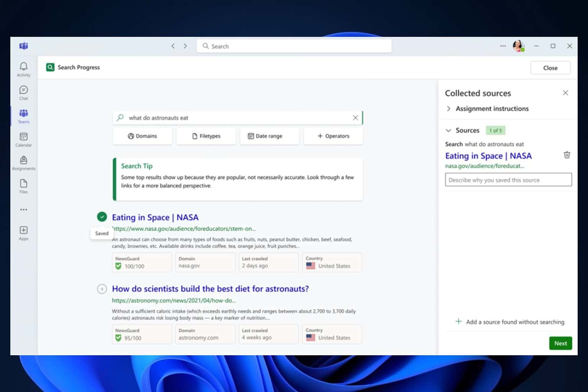
Task: Click the Microsoft Teams logo
Action: click(x=24, y=46)
